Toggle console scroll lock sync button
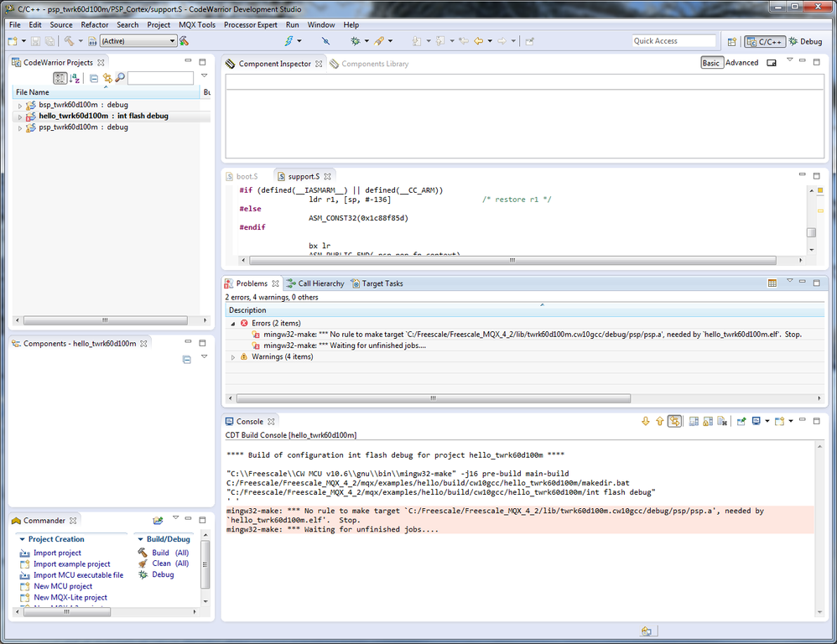This screenshot has width=837, height=644. tap(674, 422)
